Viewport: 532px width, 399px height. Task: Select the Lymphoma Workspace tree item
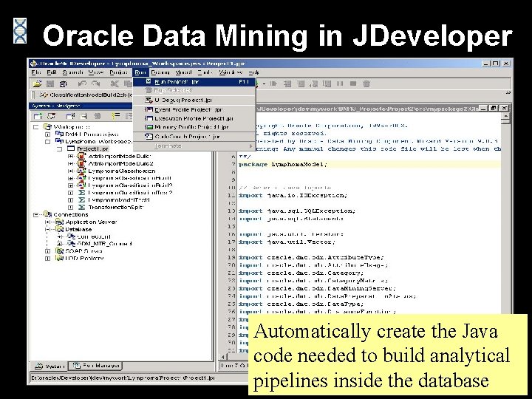pos(98,141)
